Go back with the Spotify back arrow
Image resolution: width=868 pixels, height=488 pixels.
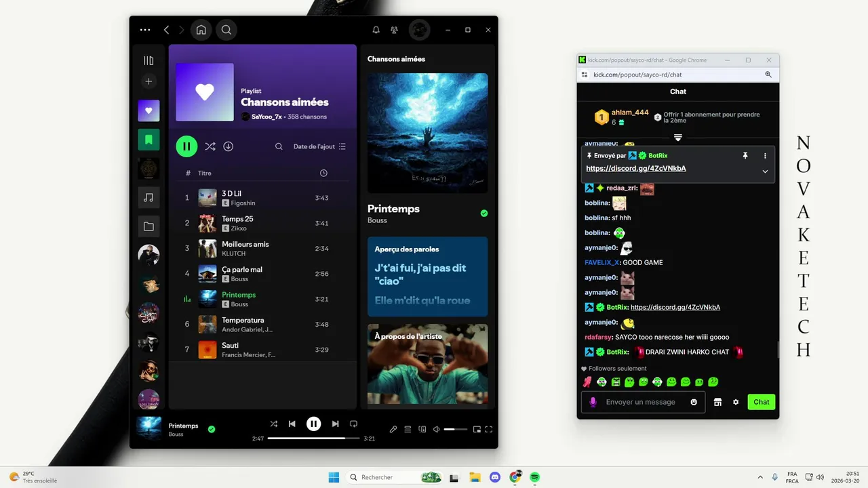coord(166,30)
